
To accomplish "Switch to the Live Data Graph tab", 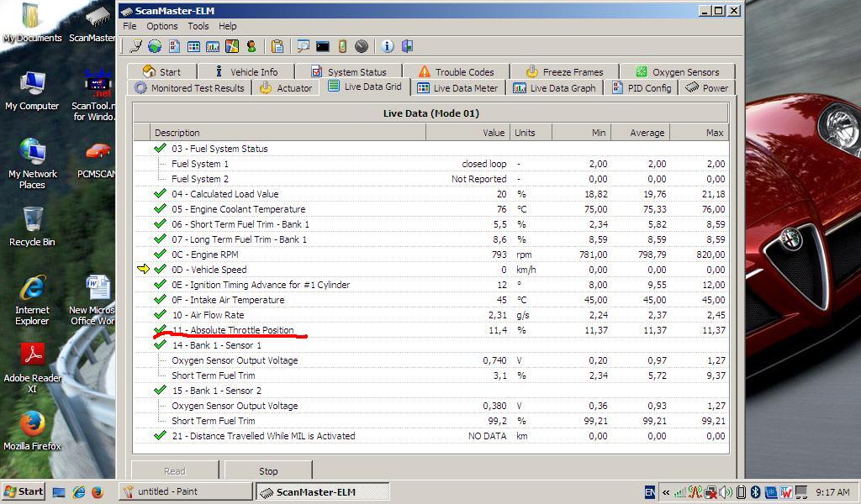I will tap(554, 87).
